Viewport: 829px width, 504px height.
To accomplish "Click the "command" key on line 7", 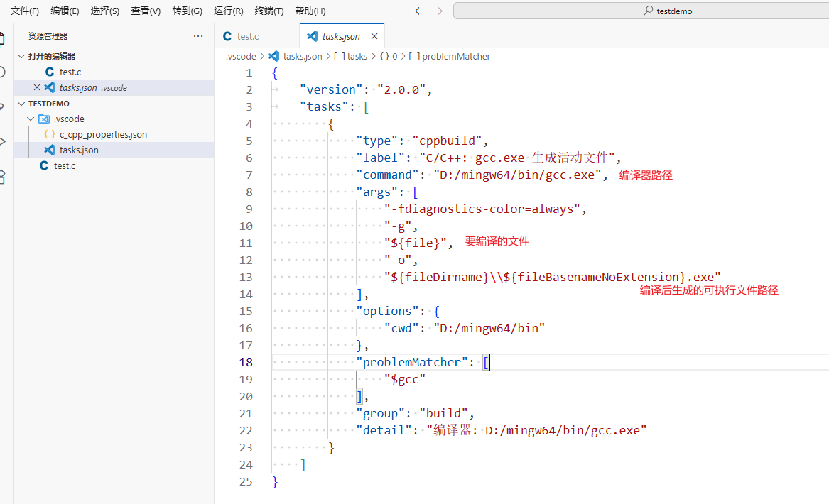I will (x=387, y=175).
